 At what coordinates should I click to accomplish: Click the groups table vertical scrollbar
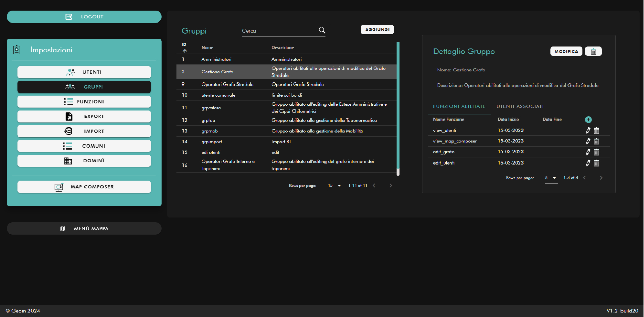pyautogui.click(x=398, y=108)
